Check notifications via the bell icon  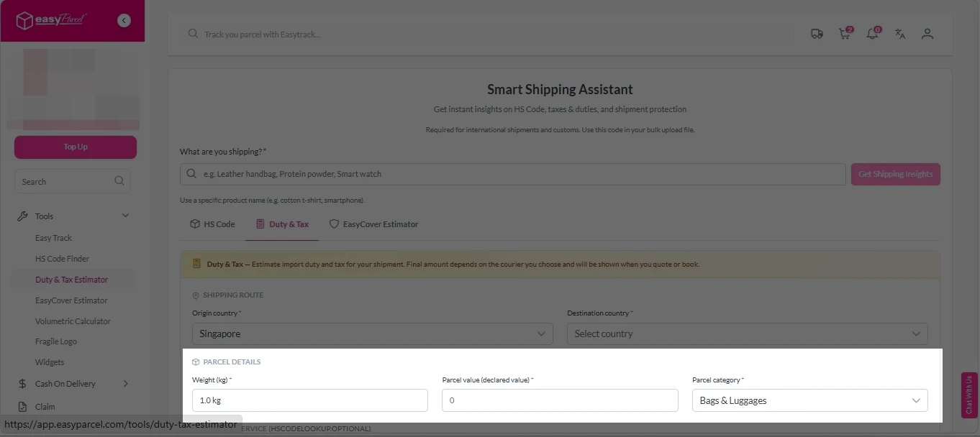point(872,33)
